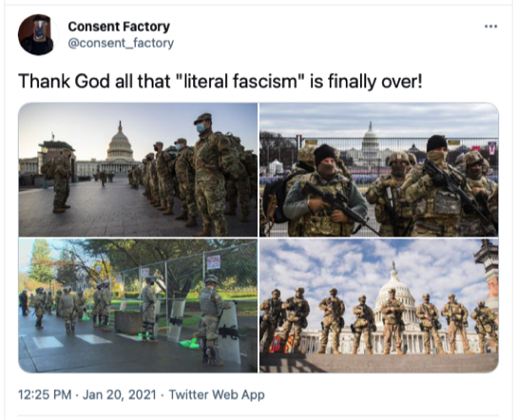Click the Capitol dome in the top-left photo
Viewport: 517px width, 420px height.
120,142
